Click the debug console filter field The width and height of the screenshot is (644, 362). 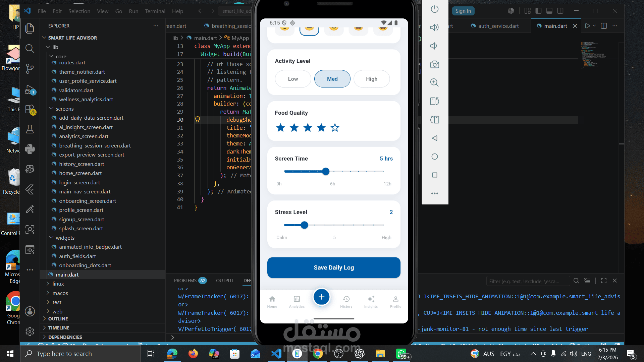(528, 281)
